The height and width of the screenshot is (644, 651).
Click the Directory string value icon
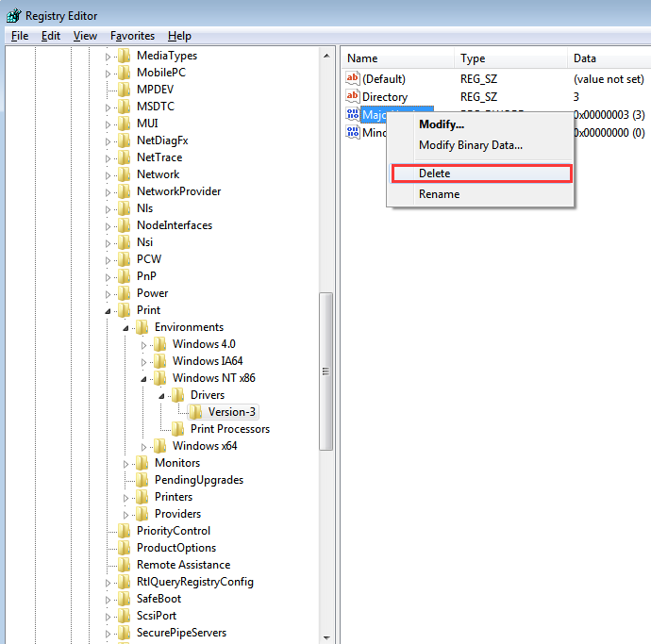353,97
